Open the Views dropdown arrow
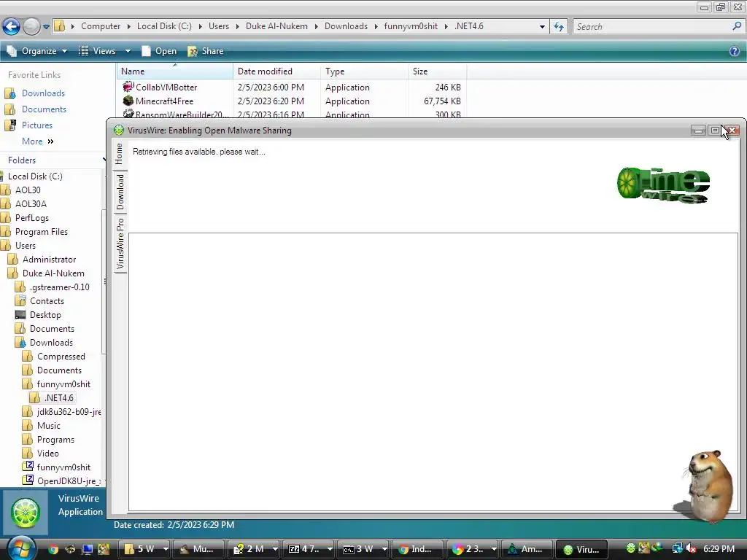747x560 pixels. click(128, 51)
